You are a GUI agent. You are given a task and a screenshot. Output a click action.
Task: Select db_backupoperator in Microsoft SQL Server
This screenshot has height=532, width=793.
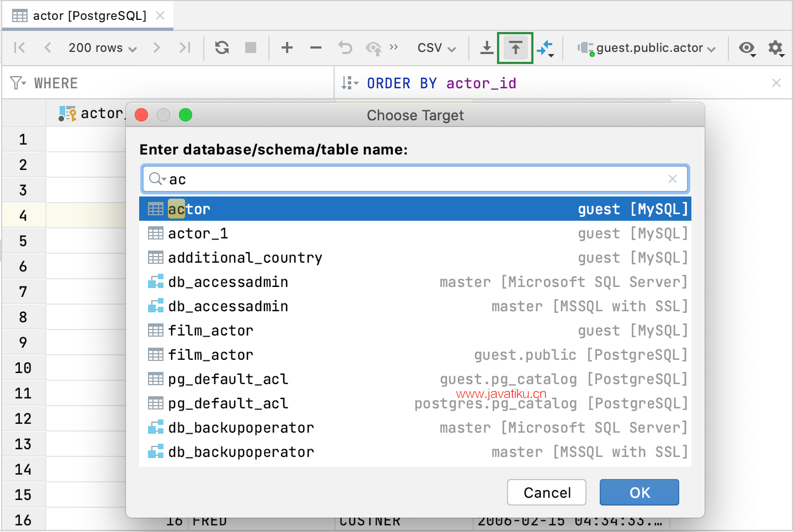(x=415, y=428)
